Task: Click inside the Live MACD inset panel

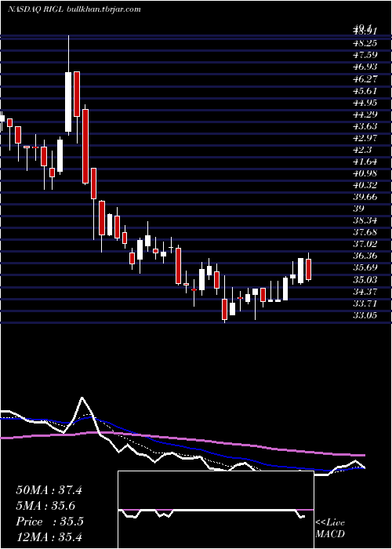Action: pyautogui.click(x=216, y=510)
